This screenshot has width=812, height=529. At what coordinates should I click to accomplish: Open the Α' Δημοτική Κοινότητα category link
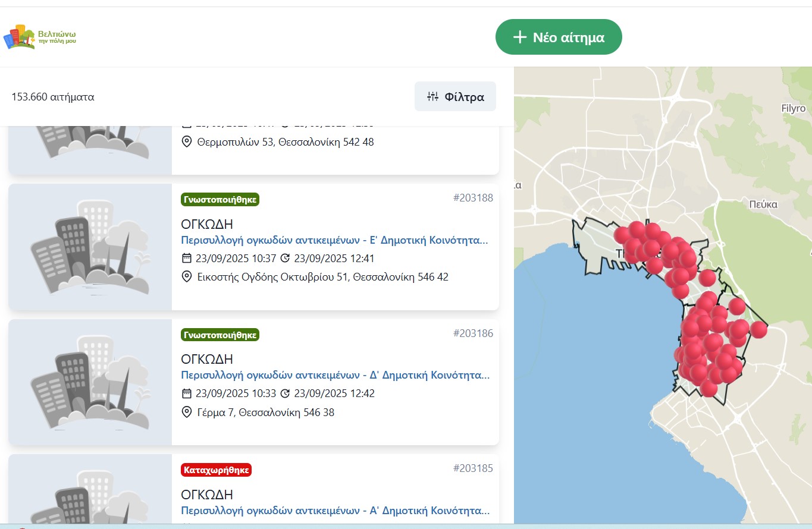click(335, 511)
